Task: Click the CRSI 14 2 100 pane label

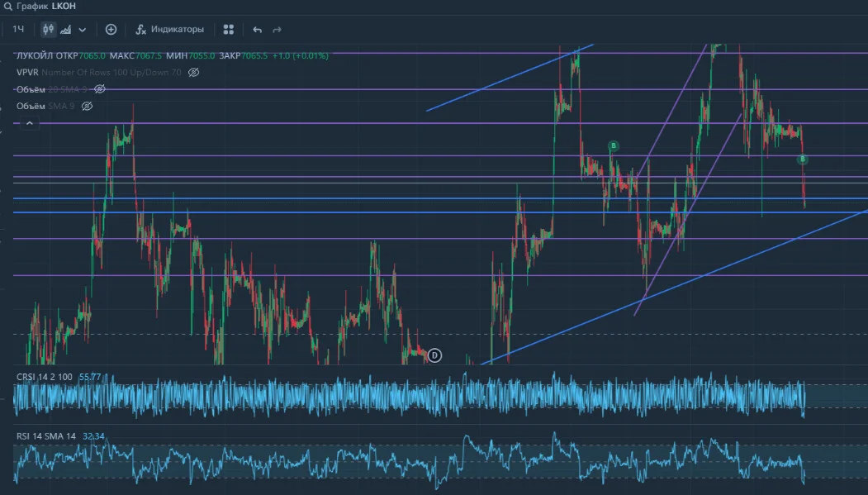Action: [x=45, y=377]
